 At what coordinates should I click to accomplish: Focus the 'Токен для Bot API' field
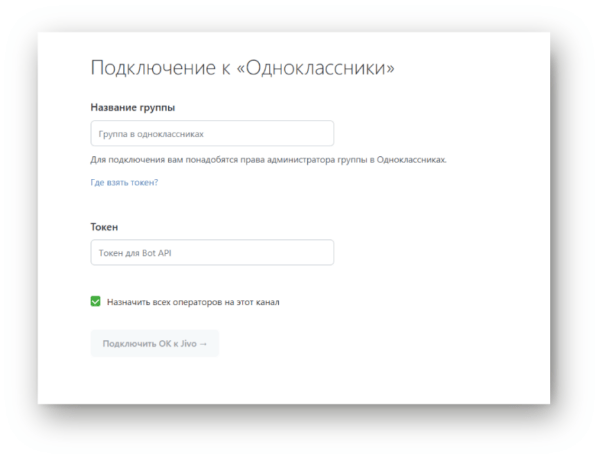pyautogui.click(x=212, y=252)
